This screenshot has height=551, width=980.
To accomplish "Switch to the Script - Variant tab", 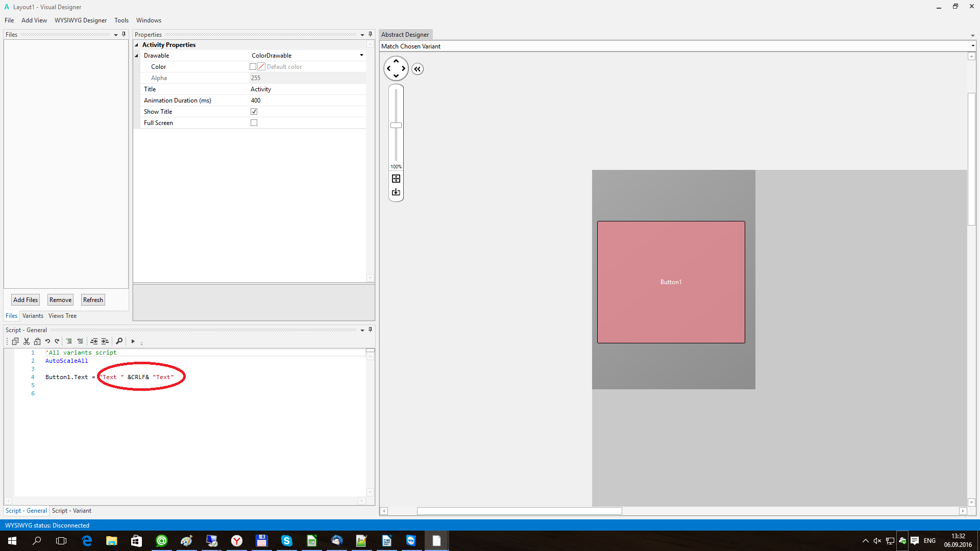I will tap(71, 511).
